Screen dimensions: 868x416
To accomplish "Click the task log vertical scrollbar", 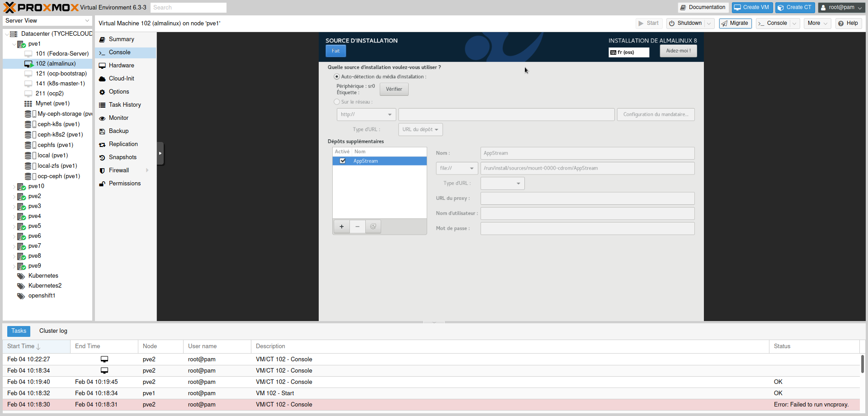I will 863,364.
